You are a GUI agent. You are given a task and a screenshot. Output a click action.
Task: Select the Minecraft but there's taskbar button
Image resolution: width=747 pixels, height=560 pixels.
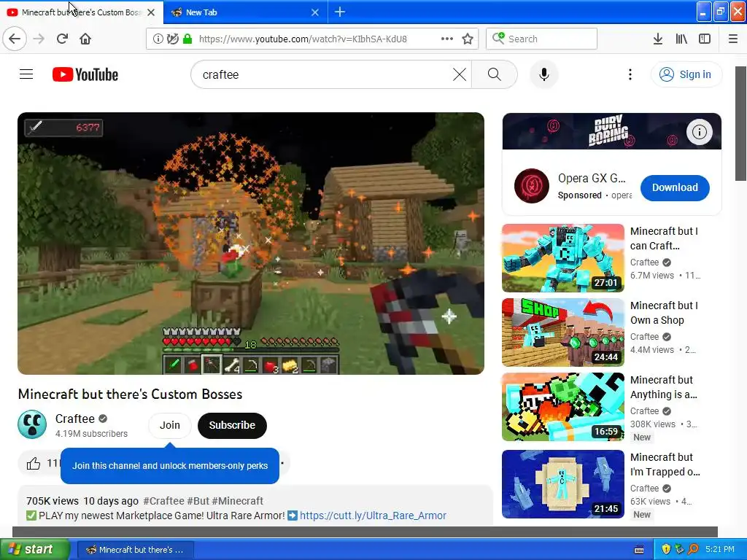[135, 550]
